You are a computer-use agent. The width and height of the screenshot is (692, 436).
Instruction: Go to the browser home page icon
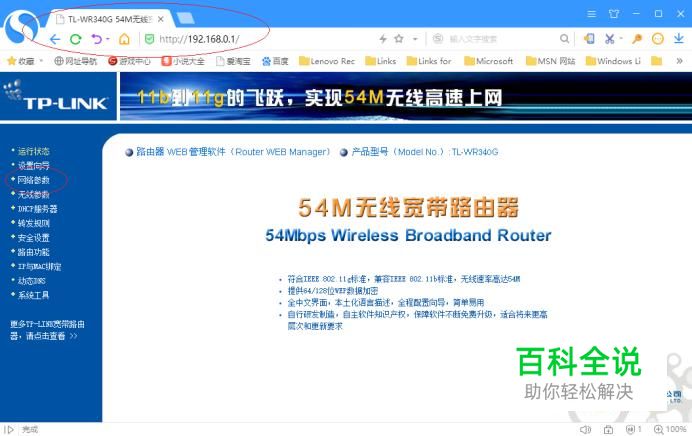[x=124, y=39]
